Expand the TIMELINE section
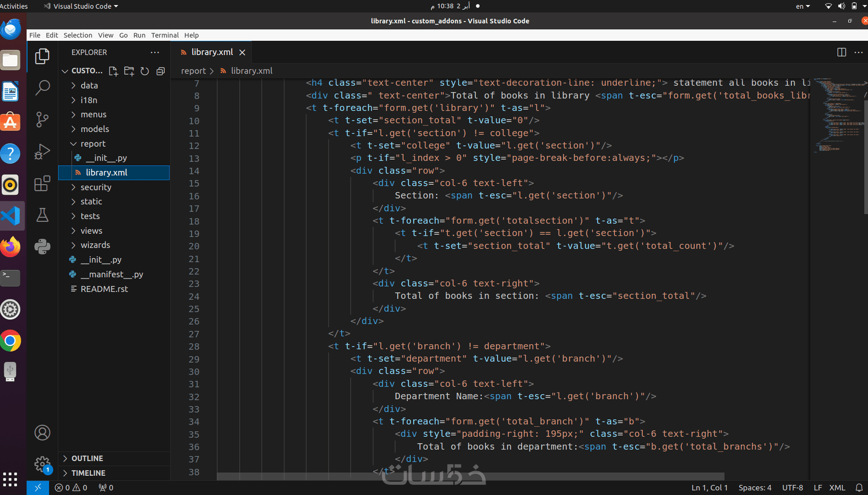This screenshot has height=495, width=868. point(114,473)
